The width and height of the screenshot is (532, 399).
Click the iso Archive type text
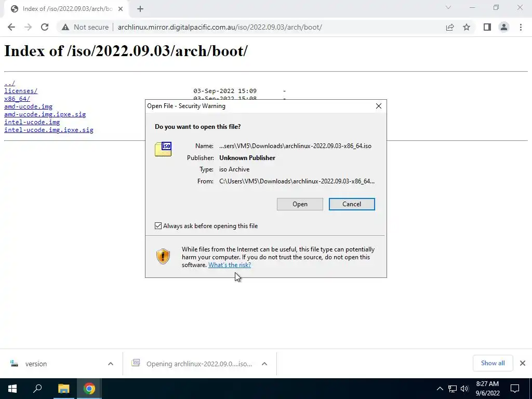coord(234,169)
